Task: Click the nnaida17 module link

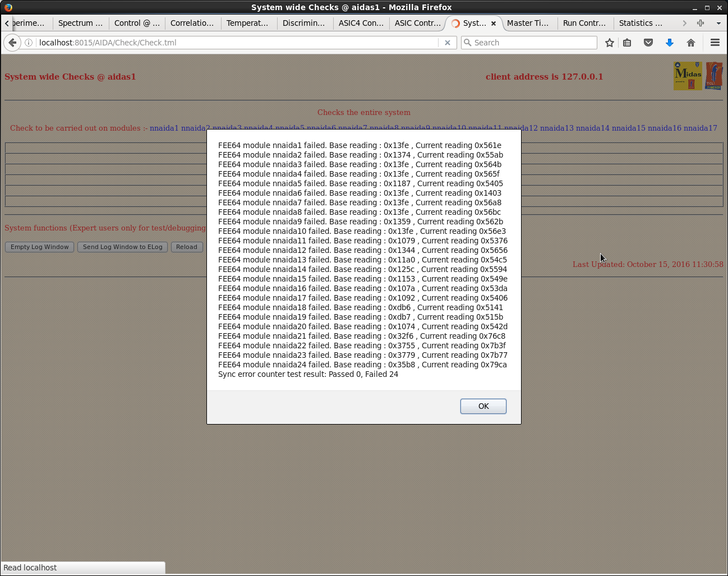Action: point(701,128)
